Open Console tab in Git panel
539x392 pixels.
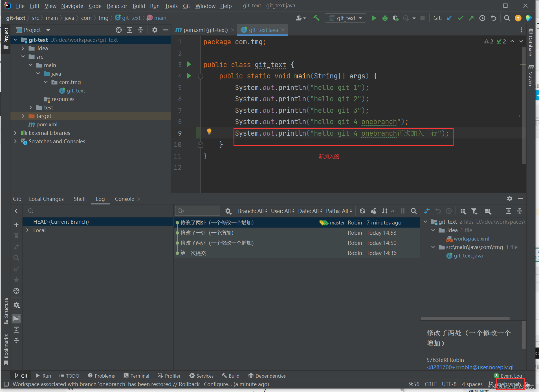pos(124,199)
